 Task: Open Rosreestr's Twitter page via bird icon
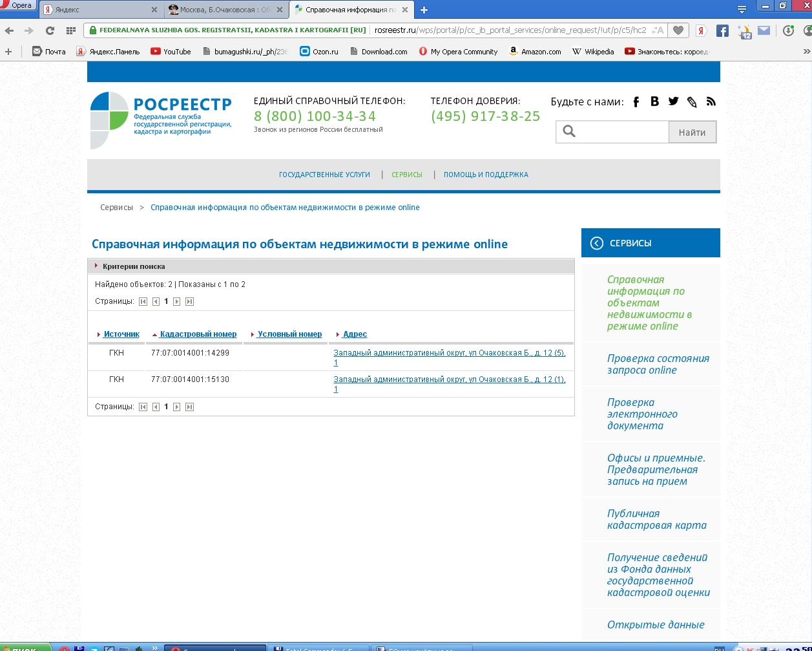pyautogui.click(x=673, y=101)
